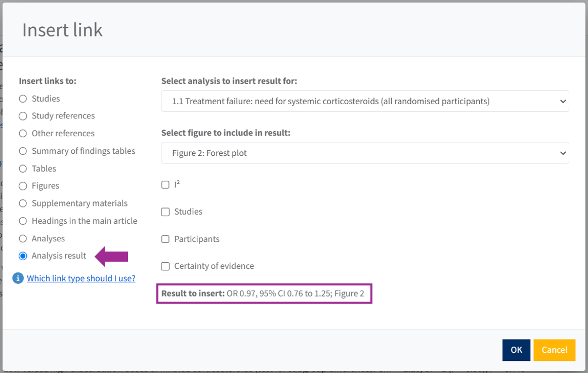588x373 pixels.
Task: Tick the Studies checkbox
Action: (165, 212)
